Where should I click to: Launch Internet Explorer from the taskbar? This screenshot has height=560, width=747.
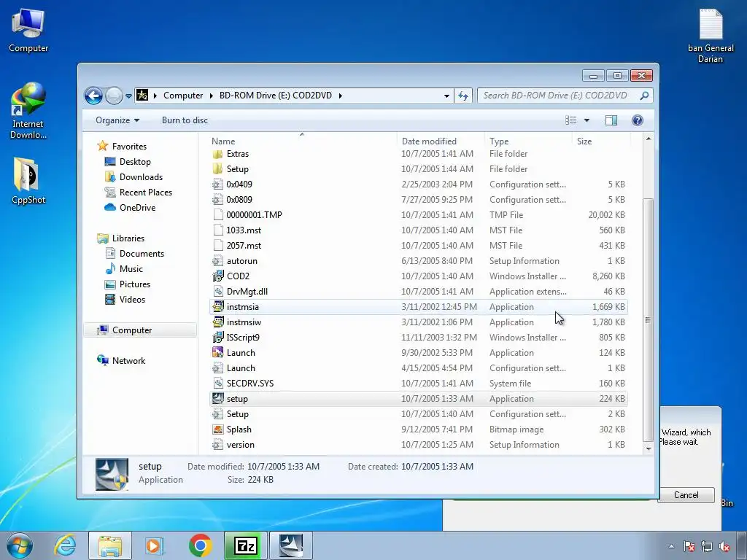[65, 545]
